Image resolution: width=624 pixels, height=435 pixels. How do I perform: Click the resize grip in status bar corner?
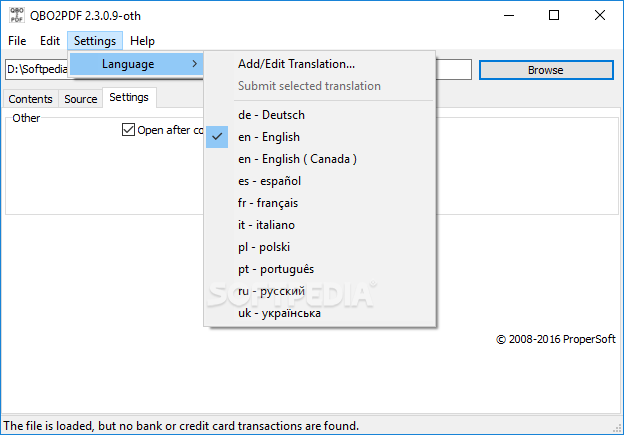pyautogui.click(x=617, y=428)
